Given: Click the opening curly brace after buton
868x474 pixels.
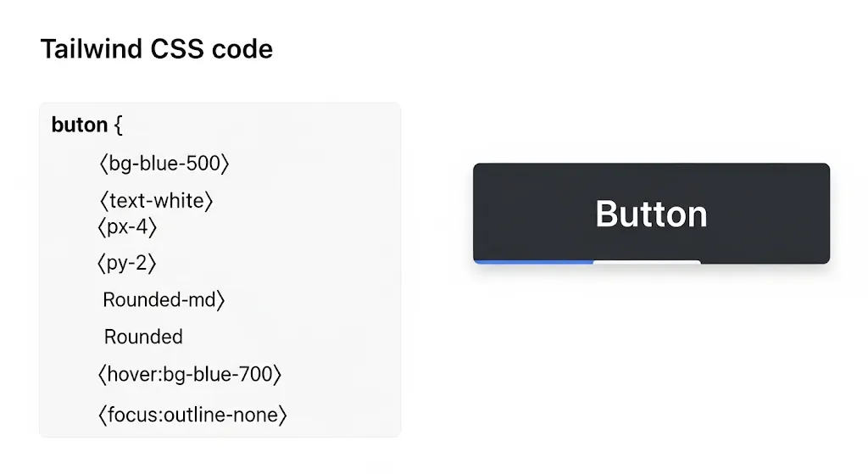Looking at the screenshot, I should (118, 125).
